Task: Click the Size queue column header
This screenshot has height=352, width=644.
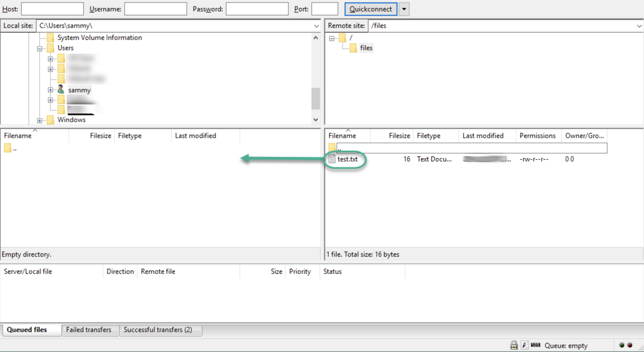Action: [x=263, y=271]
